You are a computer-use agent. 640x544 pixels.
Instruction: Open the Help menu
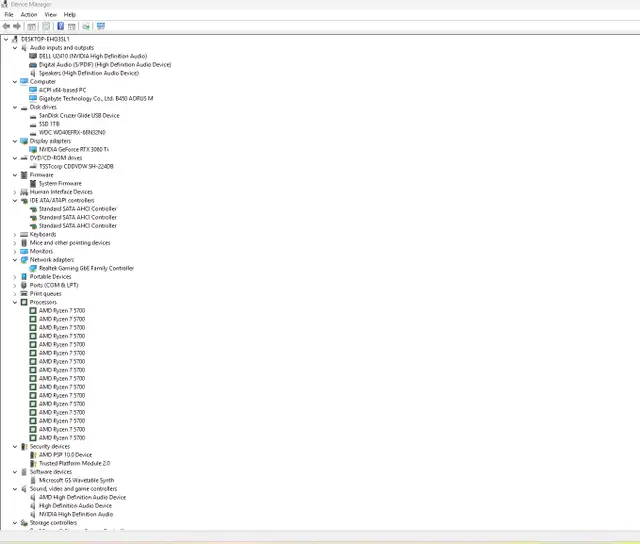[x=70, y=15]
